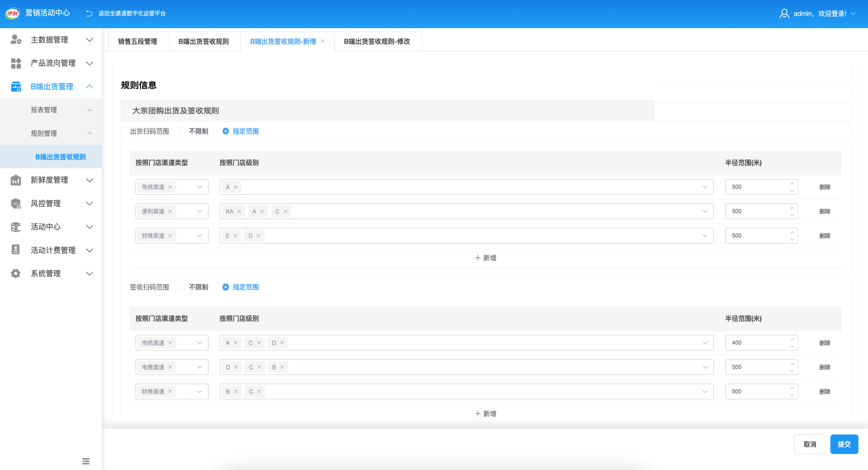Switch to the 销售五段管理 tab

(x=137, y=41)
